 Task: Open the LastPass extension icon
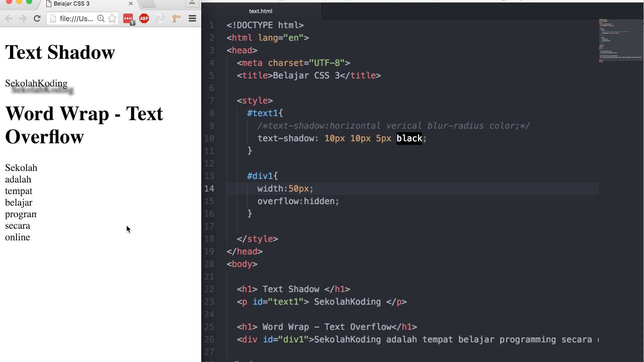click(x=128, y=19)
